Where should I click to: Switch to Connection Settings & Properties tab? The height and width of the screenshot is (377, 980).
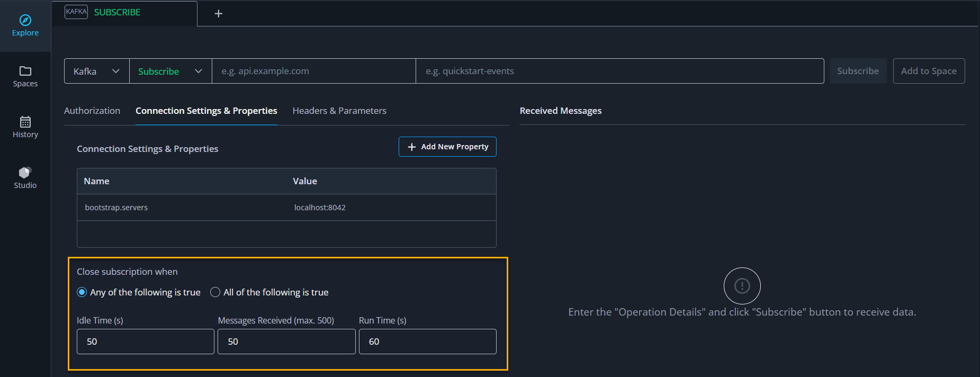click(206, 111)
